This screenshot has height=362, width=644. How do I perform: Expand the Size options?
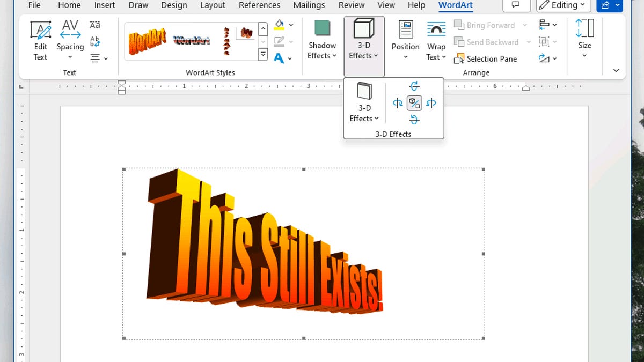coord(584,39)
